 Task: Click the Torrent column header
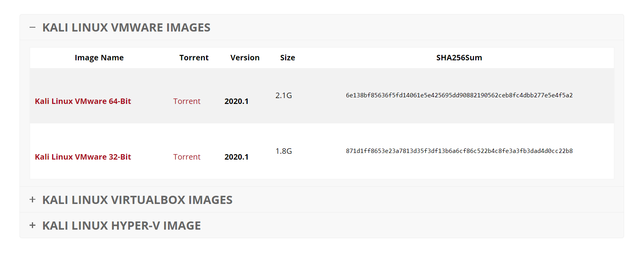(x=194, y=58)
